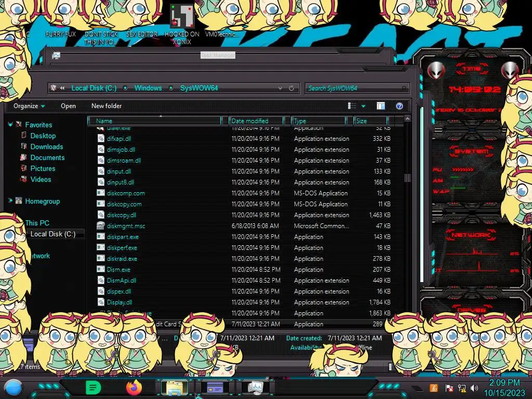Select the diskperf.exe file name
The width and height of the screenshot is (532, 399).
(x=122, y=248)
